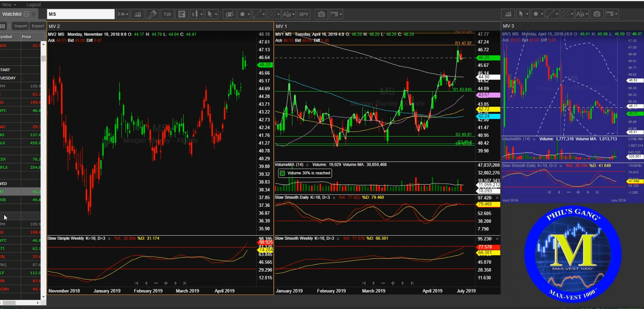This screenshot has width=644, height=309.
Task: Select cursor pointer tool in MV 3 toolbar
Action: pyautogui.click(x=521, y=14)
